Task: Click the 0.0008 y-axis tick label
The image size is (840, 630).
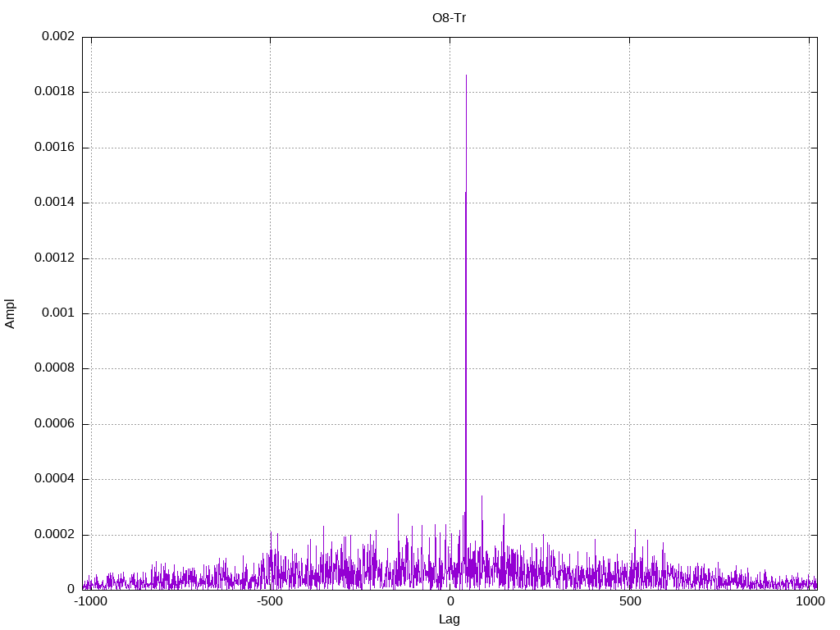Action: tap(54, 368)
